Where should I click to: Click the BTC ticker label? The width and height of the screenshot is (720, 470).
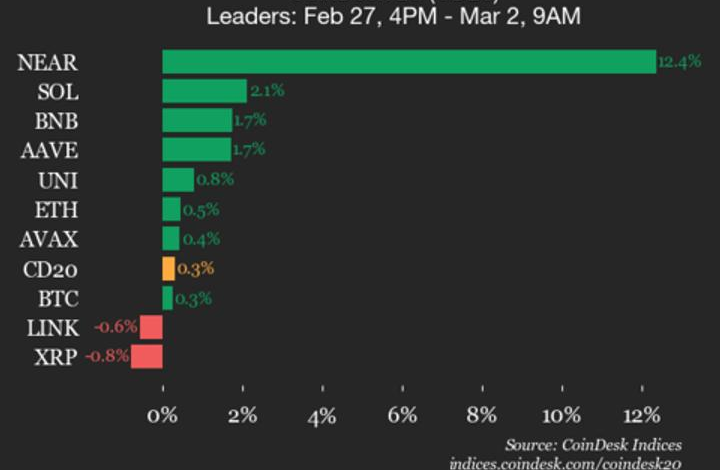(x=60, y=298)
